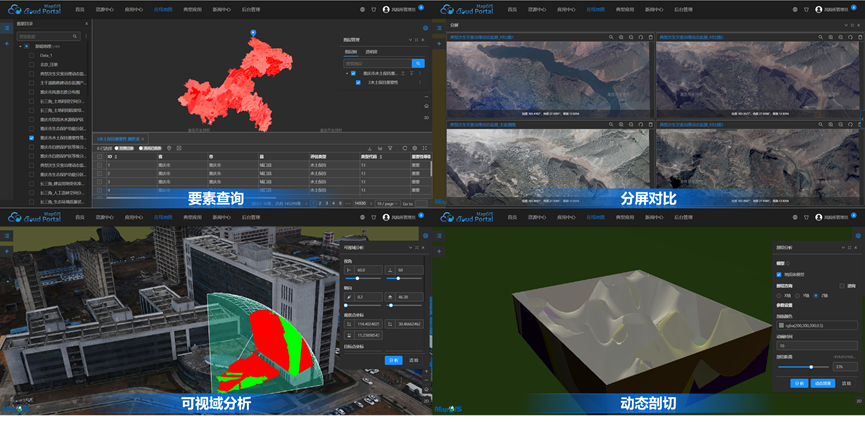The width and height of the screenshot is (865, 430).
Task: Check the Data_1 checkbox in data catalog
Action: (31, 55)
